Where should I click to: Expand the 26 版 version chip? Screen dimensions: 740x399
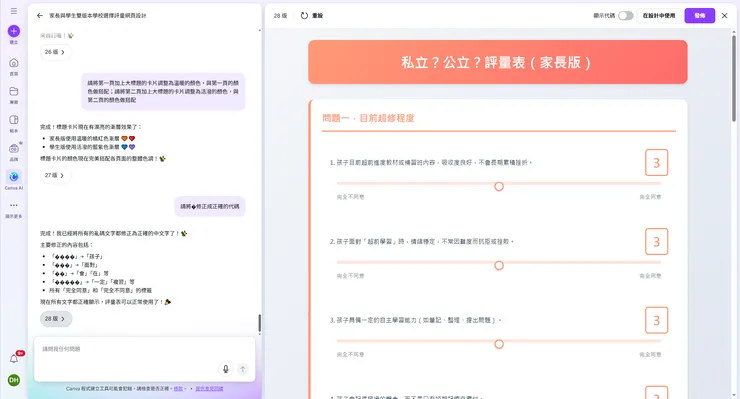(55, 52)
